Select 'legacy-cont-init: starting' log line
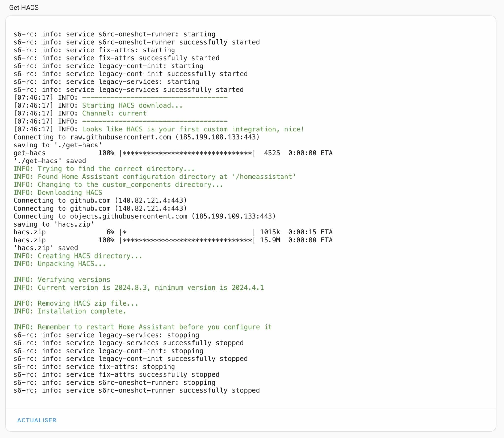This screenshot has width=504, height=438. point(108,66)
